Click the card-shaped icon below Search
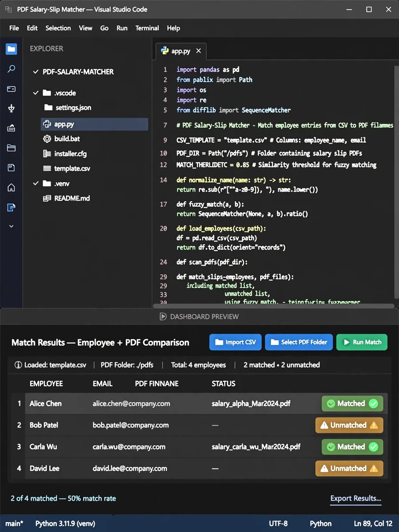399x532 pixels. (12, 89)
